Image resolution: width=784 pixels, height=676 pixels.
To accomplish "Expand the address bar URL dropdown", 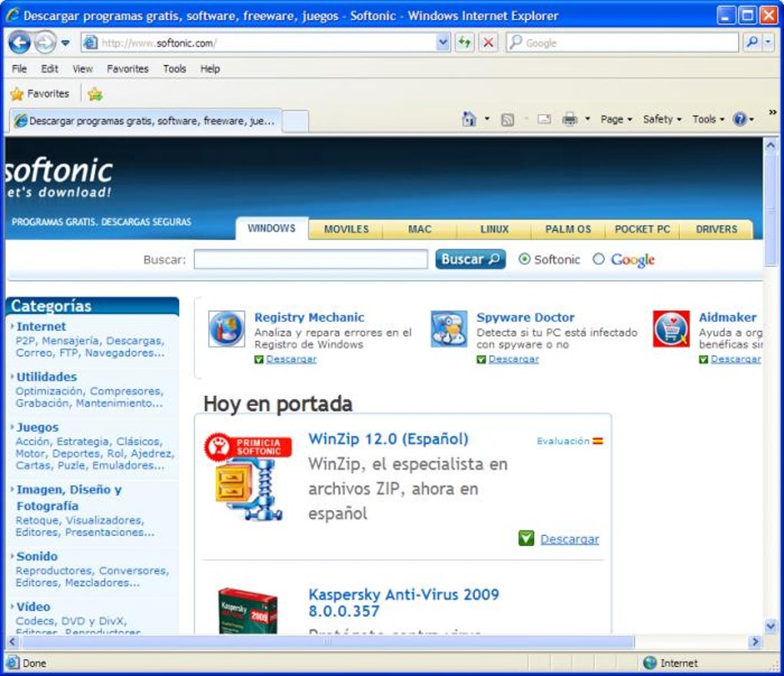I will click(443, 42).
